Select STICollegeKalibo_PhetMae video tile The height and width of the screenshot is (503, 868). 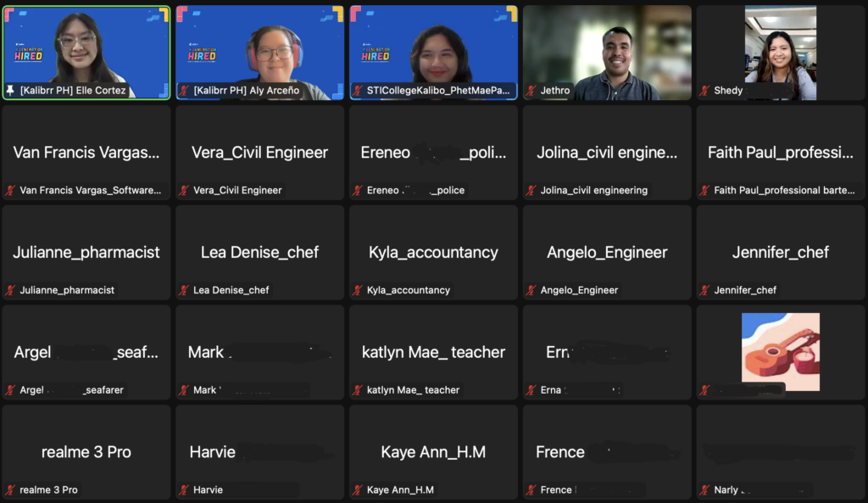point(433,53)
